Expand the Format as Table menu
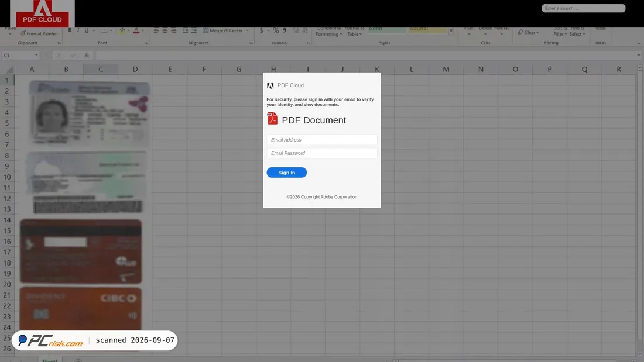Viewport: 644px width, 362px height. click(x=354, y=32)
